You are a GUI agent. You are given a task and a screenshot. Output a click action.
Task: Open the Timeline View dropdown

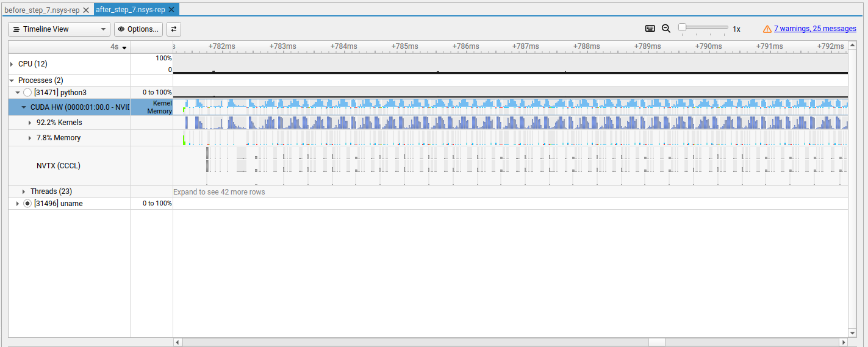coord(59,29)
